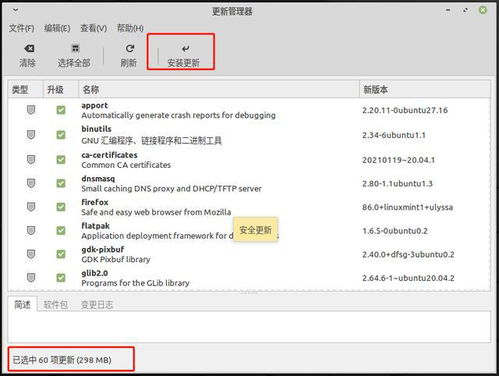Sort by the 名称 column header
Screen dimensions: 499x376
coord(219,89)
